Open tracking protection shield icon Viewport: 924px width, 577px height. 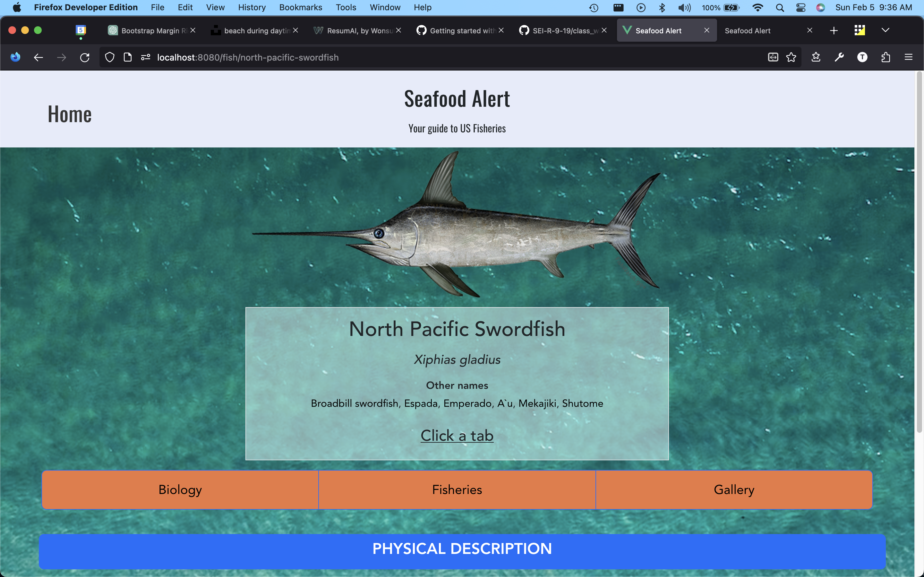pyautogui.click(x=110, y=58)
